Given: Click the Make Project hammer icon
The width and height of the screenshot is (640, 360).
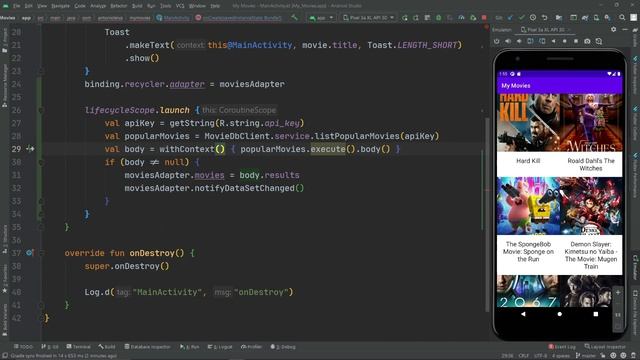Looking at the screenshot, I should pyautogui.click(x=295, y=18).
